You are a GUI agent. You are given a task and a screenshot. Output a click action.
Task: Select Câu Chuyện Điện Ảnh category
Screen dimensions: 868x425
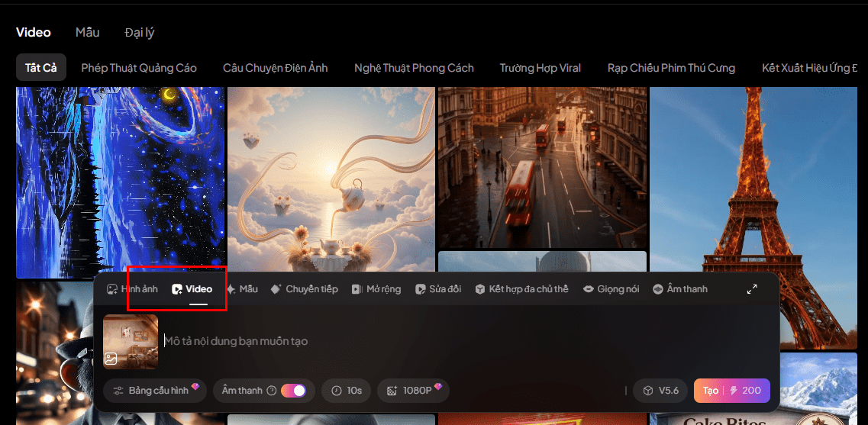click(x=275, y=67)
